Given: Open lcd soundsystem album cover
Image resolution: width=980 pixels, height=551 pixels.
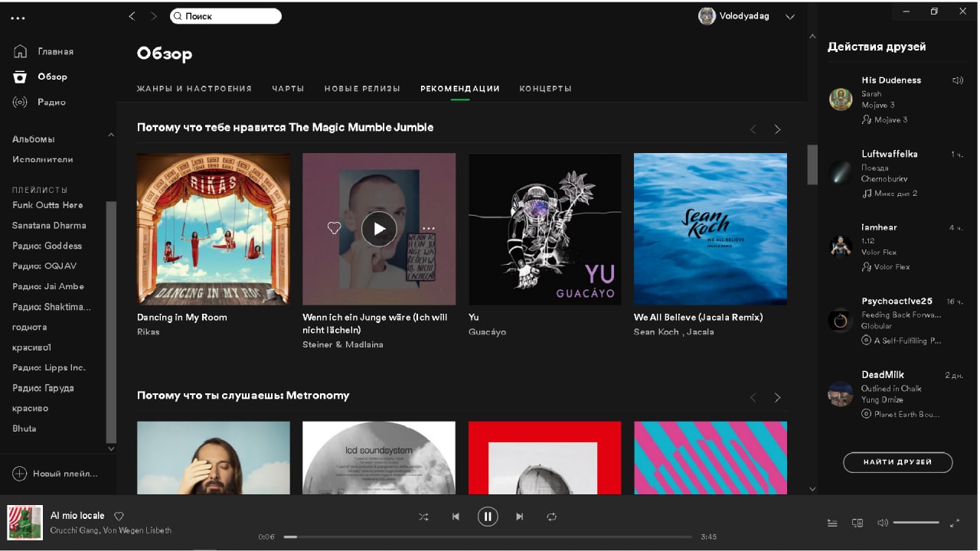Looking at the screenshot, I should (379, 458).
